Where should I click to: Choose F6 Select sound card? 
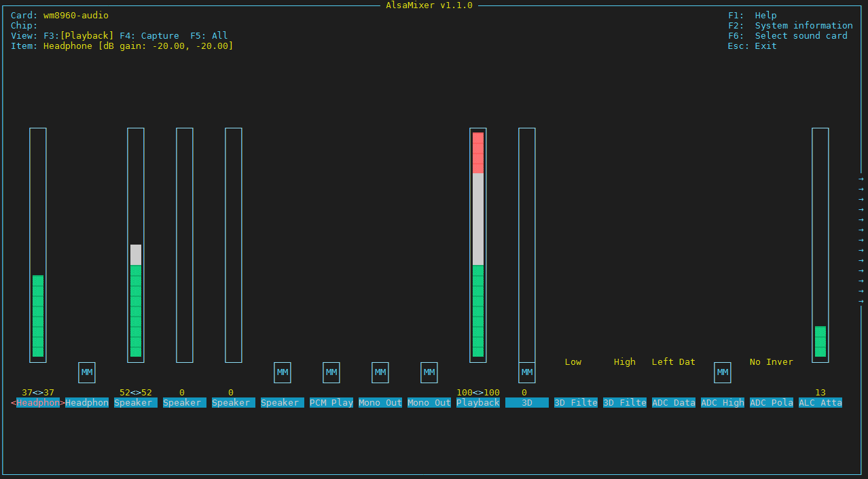(788, 36)
